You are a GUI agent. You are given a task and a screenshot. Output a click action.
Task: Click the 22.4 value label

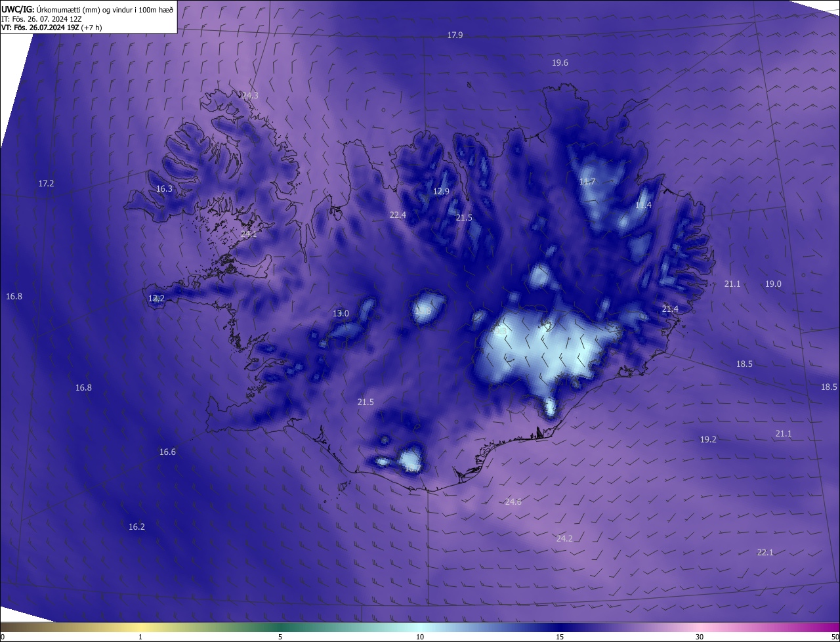[398, 215]
